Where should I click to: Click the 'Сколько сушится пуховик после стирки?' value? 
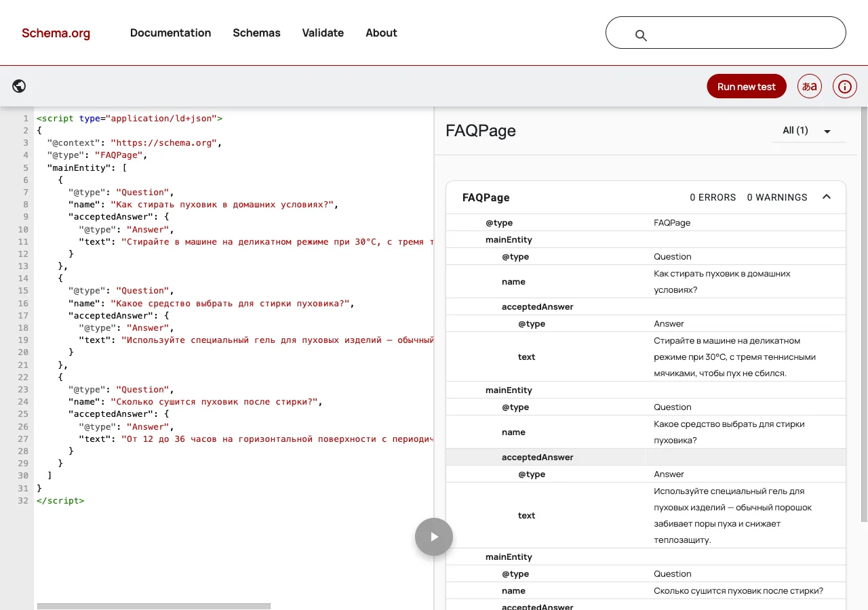click(x=738, y=590)
